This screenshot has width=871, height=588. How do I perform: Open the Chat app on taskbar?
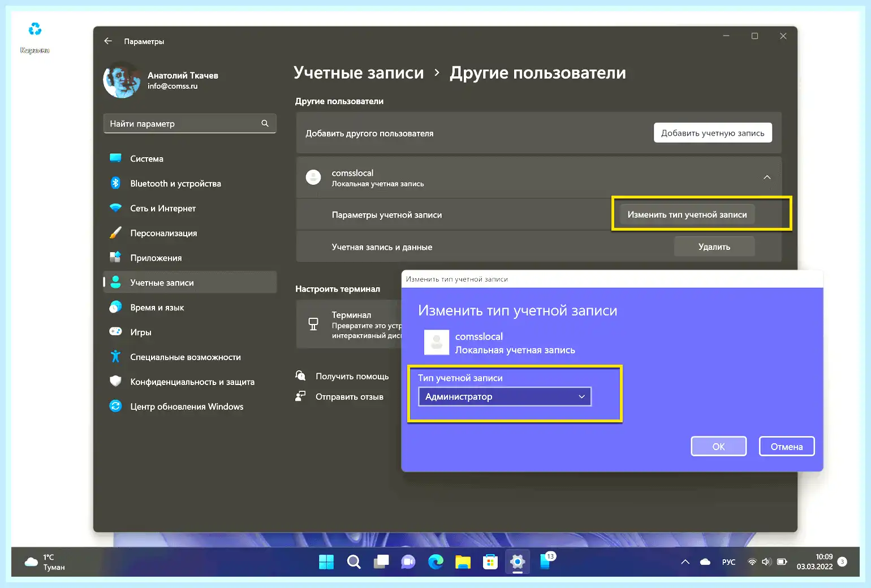coord(408,562)
